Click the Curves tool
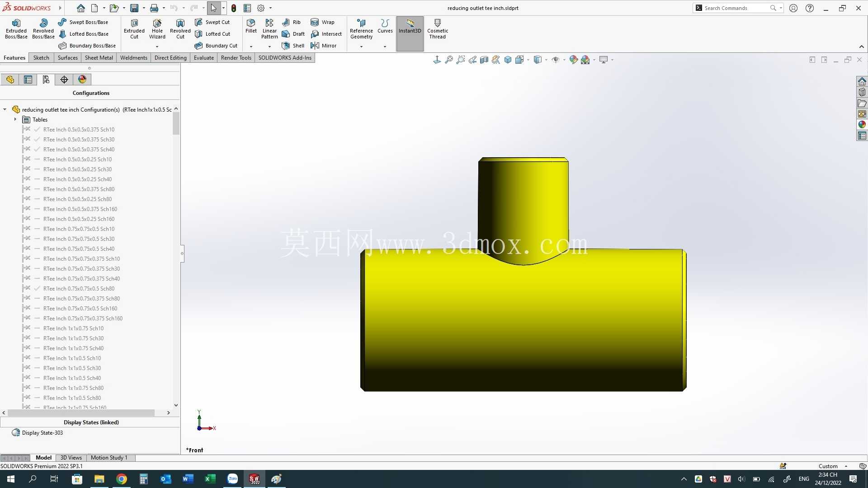The width and height of the screenshot is (868, 488). click(x=385, y=26)
